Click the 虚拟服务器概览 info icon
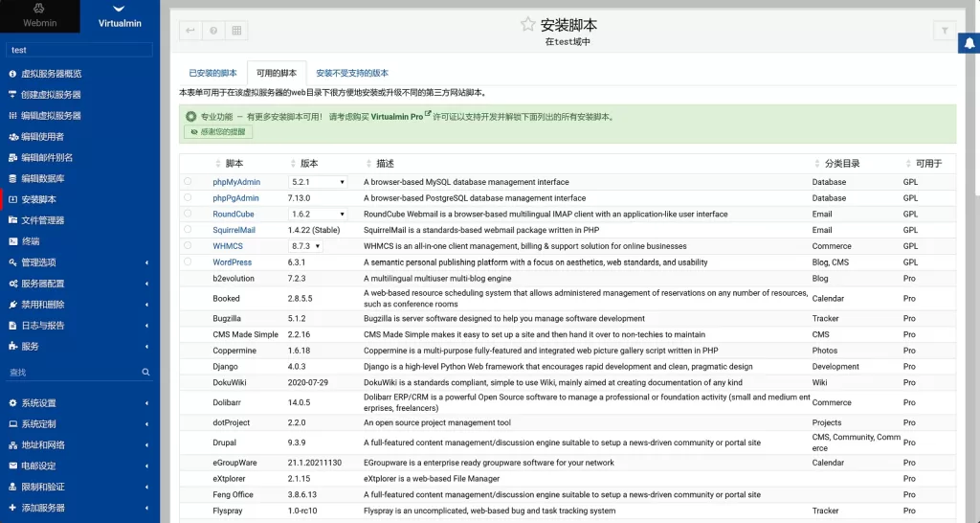Screen dimensions: 980x523 (x=12, y=74)
